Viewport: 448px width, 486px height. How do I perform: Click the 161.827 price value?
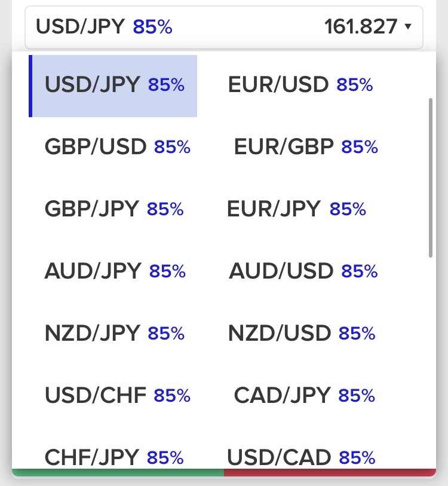point(361,27)
